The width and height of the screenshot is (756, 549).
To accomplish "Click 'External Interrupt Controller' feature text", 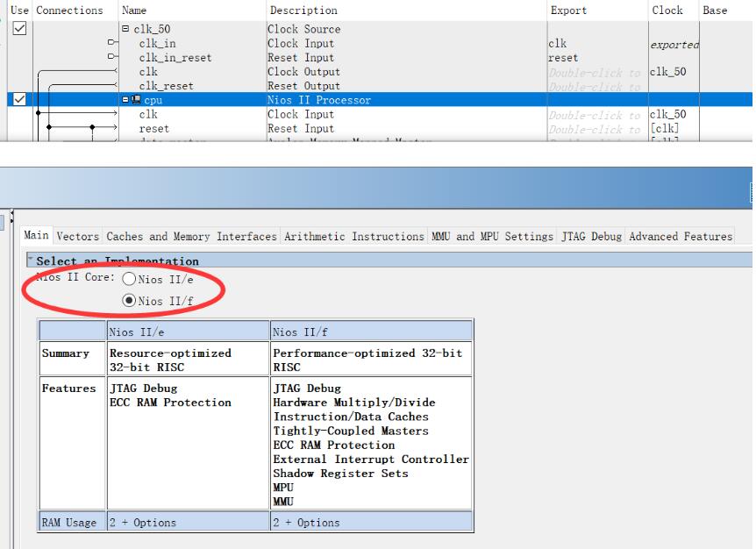I will pyautogui.click(x=371, y=460).
